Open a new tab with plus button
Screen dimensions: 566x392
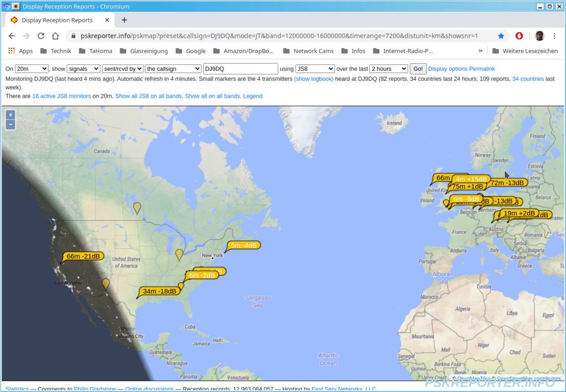(124, 20)
